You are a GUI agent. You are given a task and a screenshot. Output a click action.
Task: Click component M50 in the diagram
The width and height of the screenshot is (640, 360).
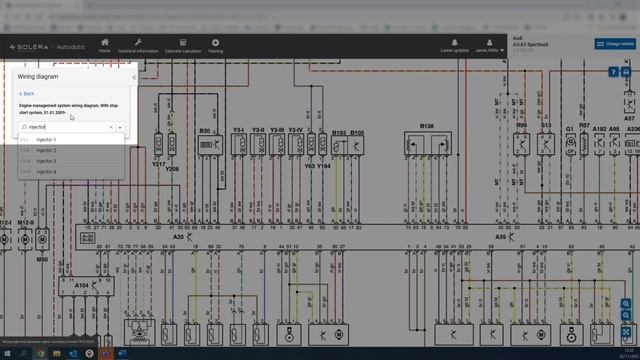(x=42, y=240)
